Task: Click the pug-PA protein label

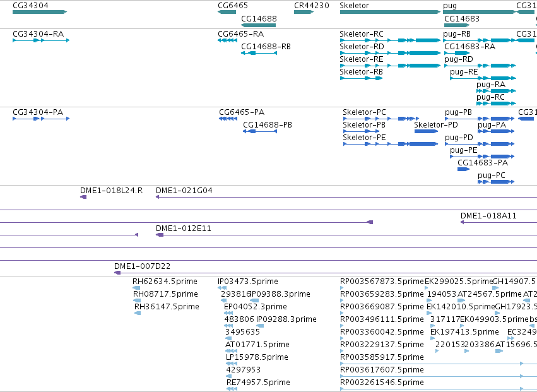Action: pyautogui.click(x=492, y=125)
